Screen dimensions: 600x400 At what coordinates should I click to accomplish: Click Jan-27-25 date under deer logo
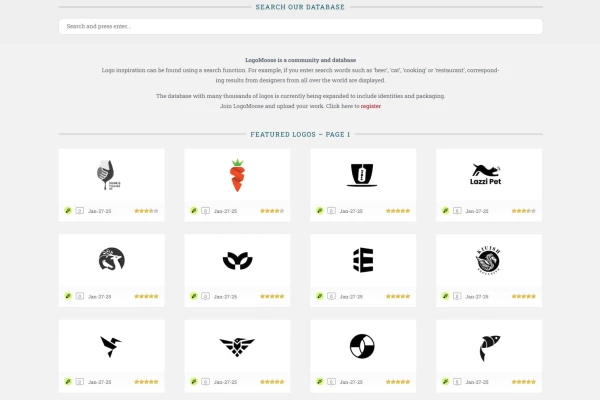click(99, 297)
